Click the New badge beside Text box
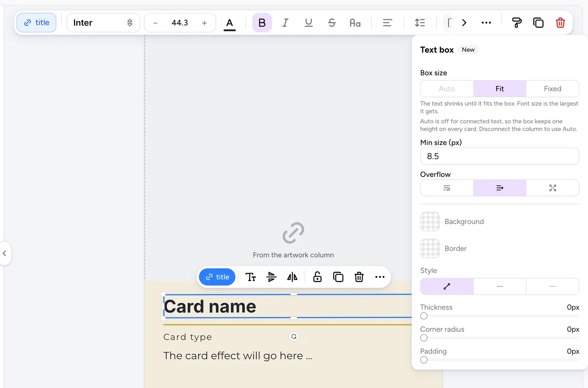Viewport: 588px width, 388px height. (x=468, y=50)
